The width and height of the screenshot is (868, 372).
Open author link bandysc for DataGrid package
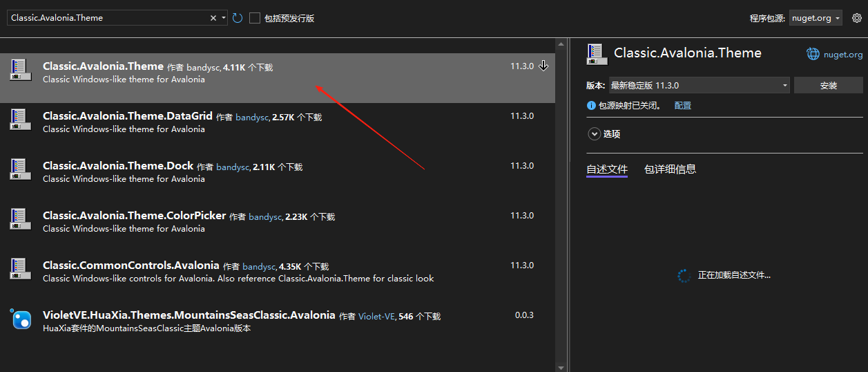[x=251, y=118]
